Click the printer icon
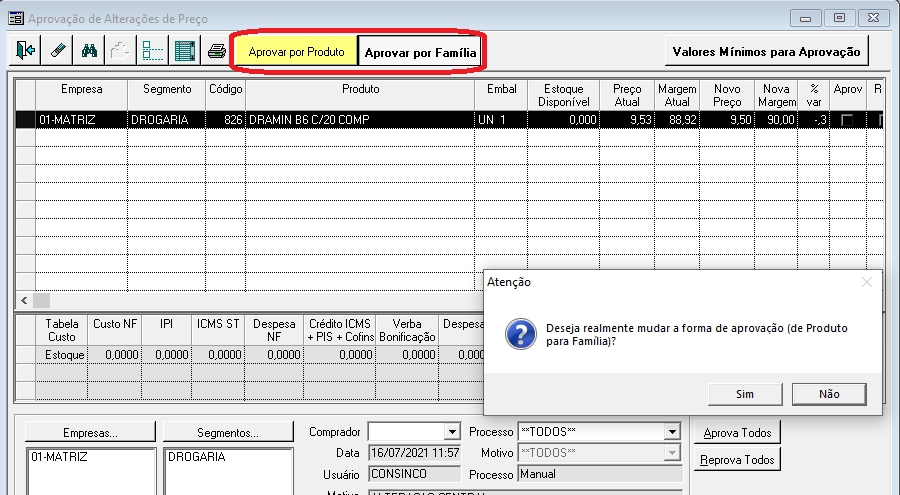Viewport: 900px width, 495px height. [x=217, y=51]
